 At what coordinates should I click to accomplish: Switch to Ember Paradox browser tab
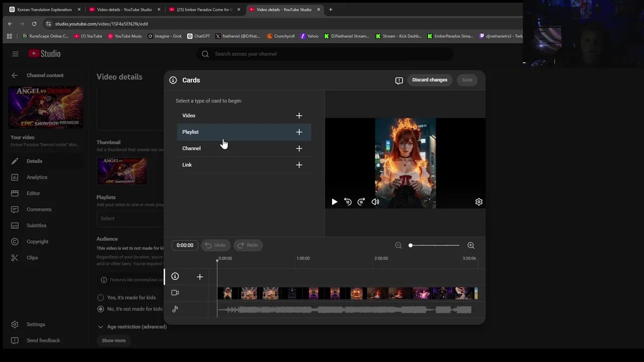click(204, 10)
